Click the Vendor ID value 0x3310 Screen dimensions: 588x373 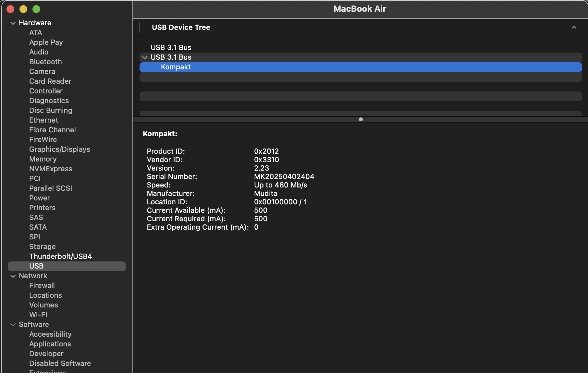266,160
